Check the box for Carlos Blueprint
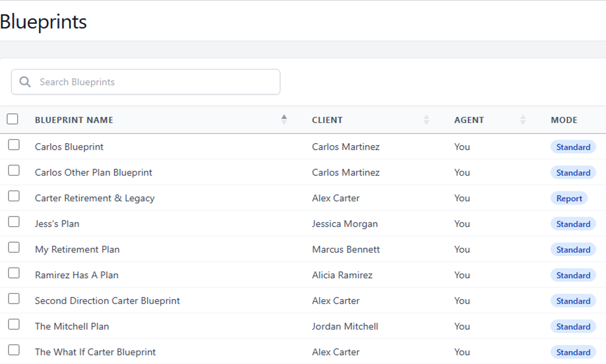This screenshot has width=606, height=364. 14,145
